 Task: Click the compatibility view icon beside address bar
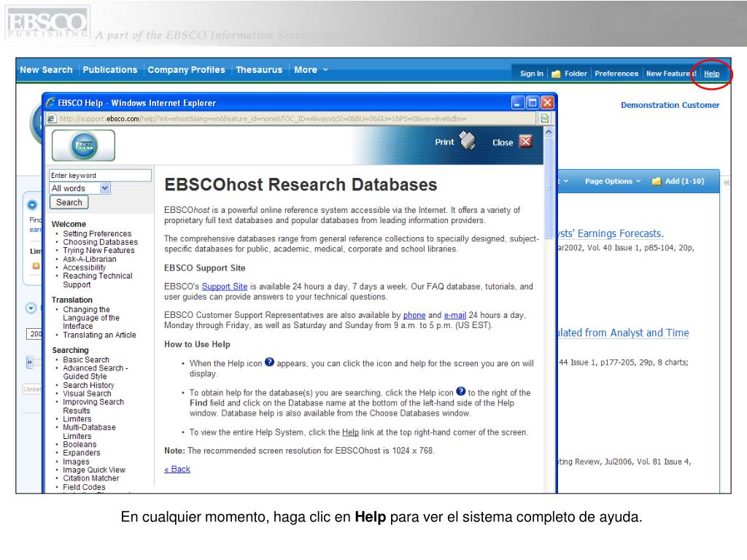point(544,118)
